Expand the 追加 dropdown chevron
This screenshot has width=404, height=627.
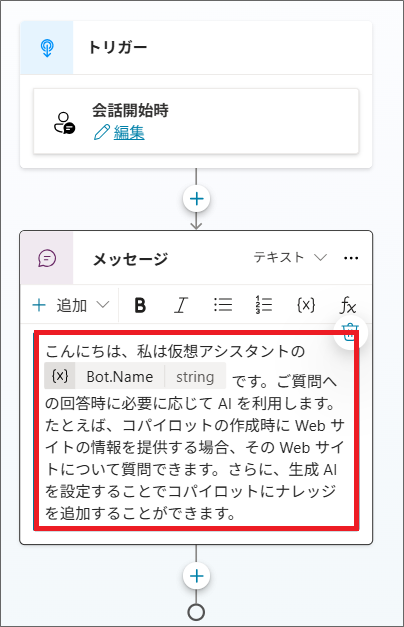(103, 305)
